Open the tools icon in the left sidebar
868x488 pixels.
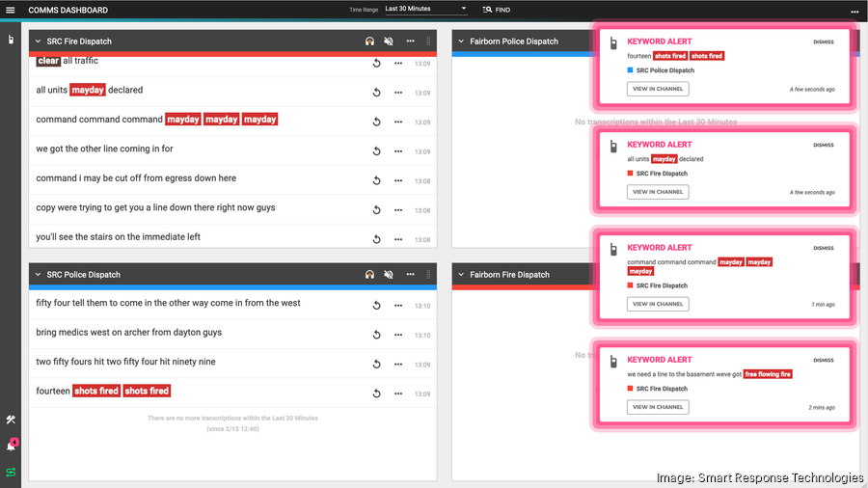(x=11, y=420)
